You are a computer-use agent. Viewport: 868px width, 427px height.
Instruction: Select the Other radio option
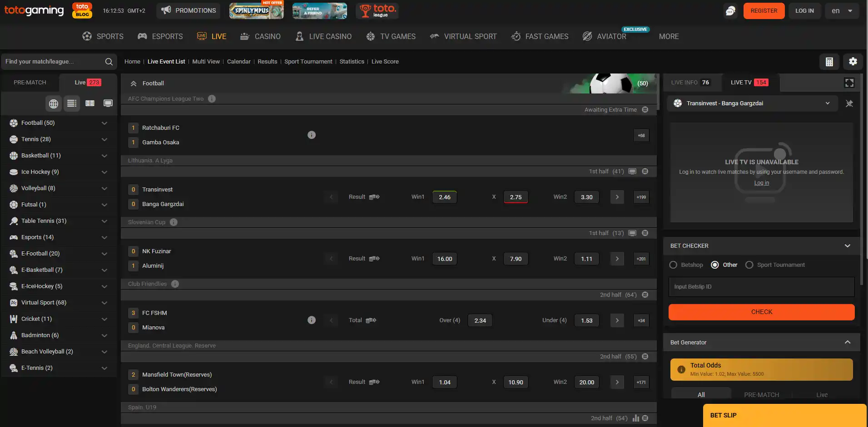click(x=715, y=265)
